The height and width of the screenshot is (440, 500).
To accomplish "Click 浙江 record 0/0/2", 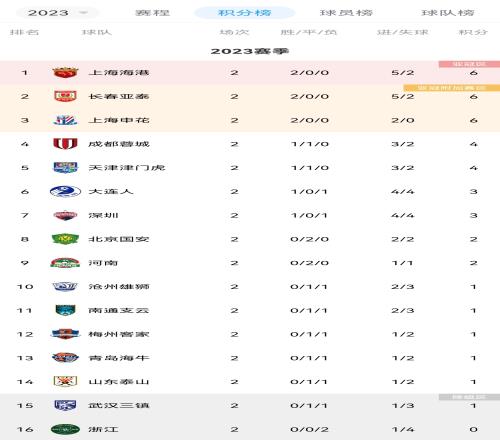I will coord(309,429).
